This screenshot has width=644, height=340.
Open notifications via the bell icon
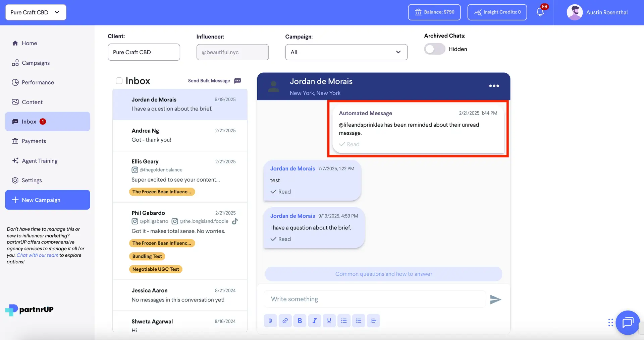click(540, 12)
